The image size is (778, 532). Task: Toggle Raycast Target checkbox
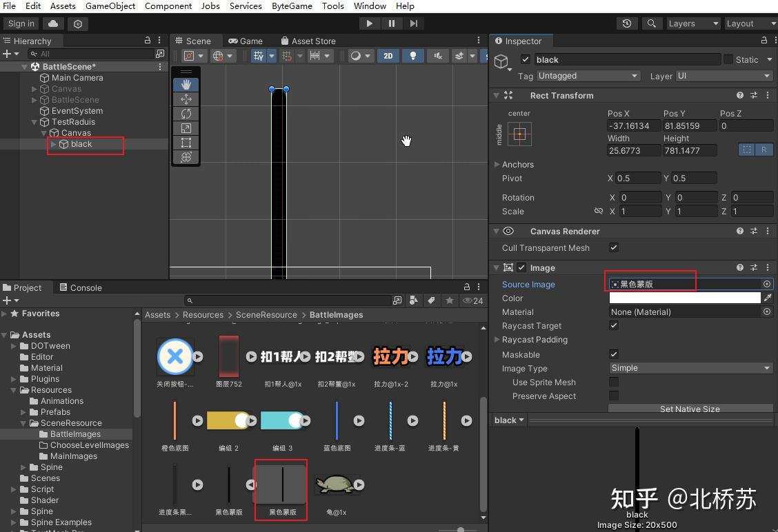614,325
